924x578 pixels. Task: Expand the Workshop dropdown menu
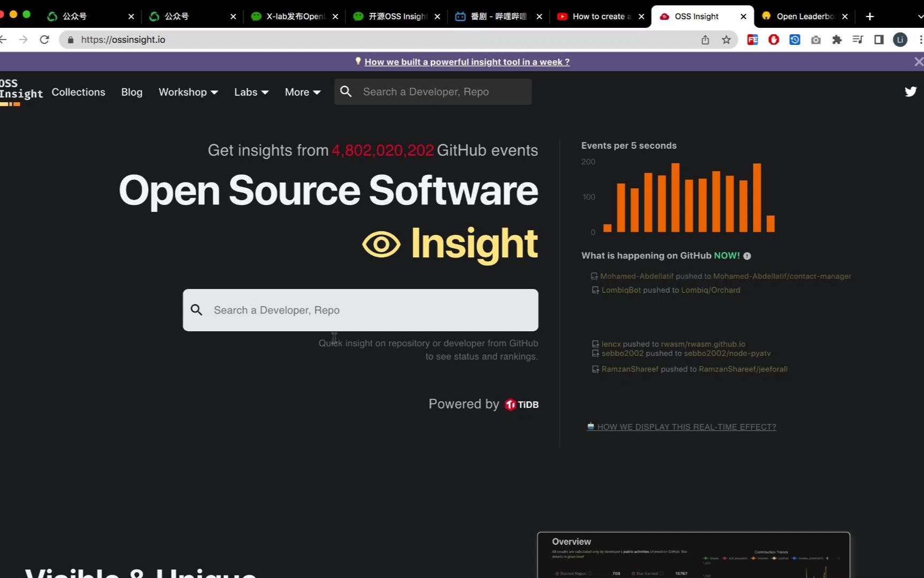[188, 92]
